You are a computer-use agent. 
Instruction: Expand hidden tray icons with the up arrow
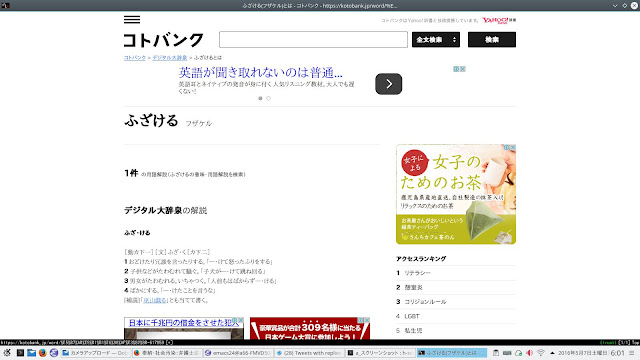(x=552, y=353)
